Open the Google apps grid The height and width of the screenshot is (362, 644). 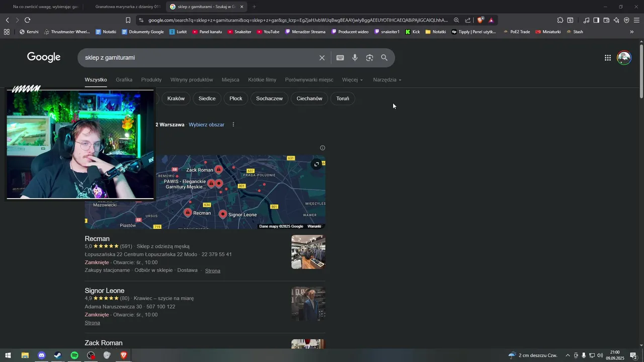[x=608, y=58]
